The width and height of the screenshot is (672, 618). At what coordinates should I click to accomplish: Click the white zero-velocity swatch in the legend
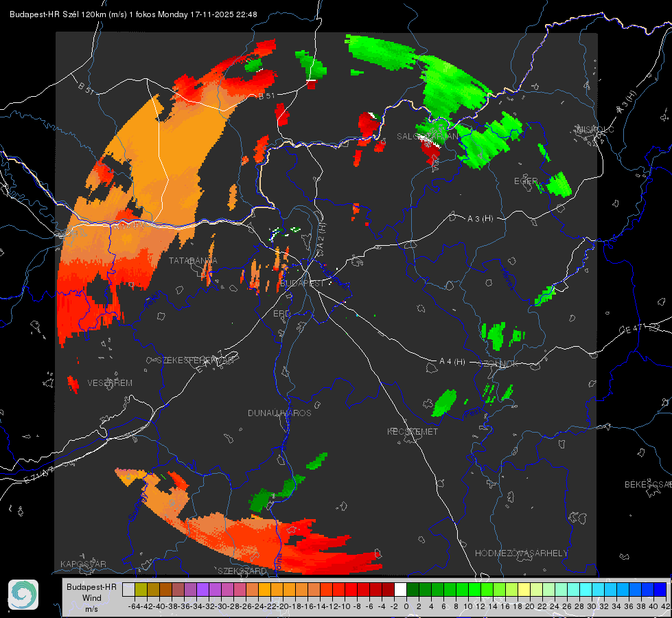click(x=400, y=589)
